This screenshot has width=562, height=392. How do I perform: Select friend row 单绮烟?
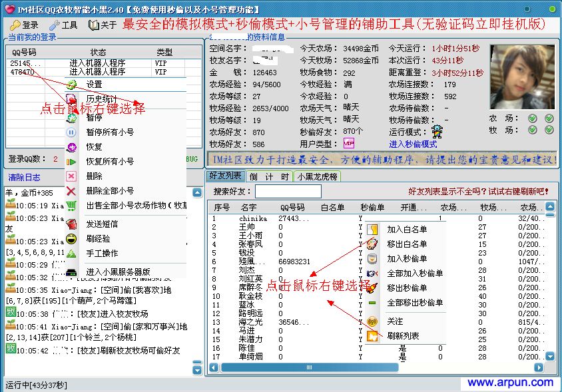(x=376, y=357)
